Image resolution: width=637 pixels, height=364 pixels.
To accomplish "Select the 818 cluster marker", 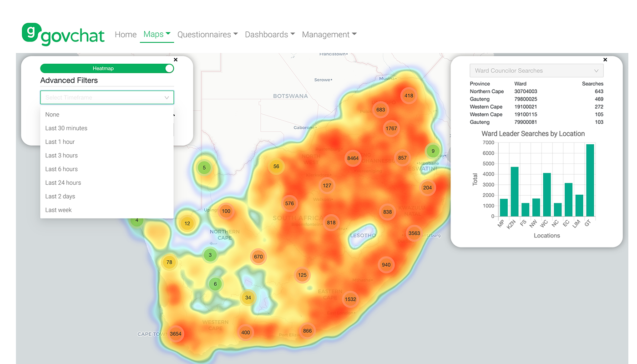I will click(331, 222).
